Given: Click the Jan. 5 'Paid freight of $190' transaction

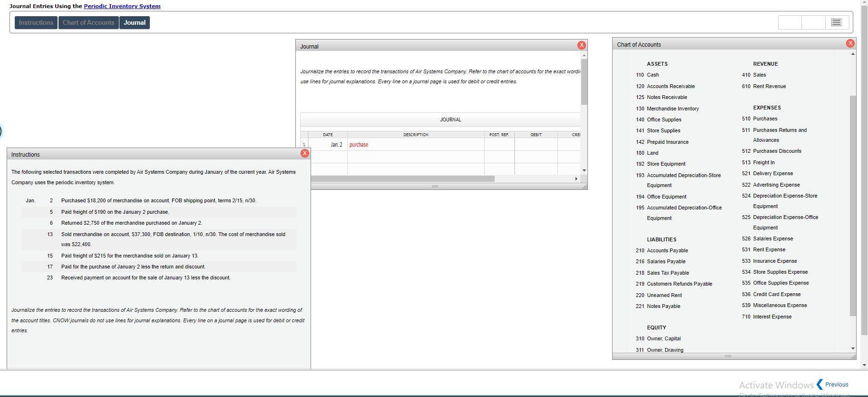Looking at the screenshot, I should (115, 212).
